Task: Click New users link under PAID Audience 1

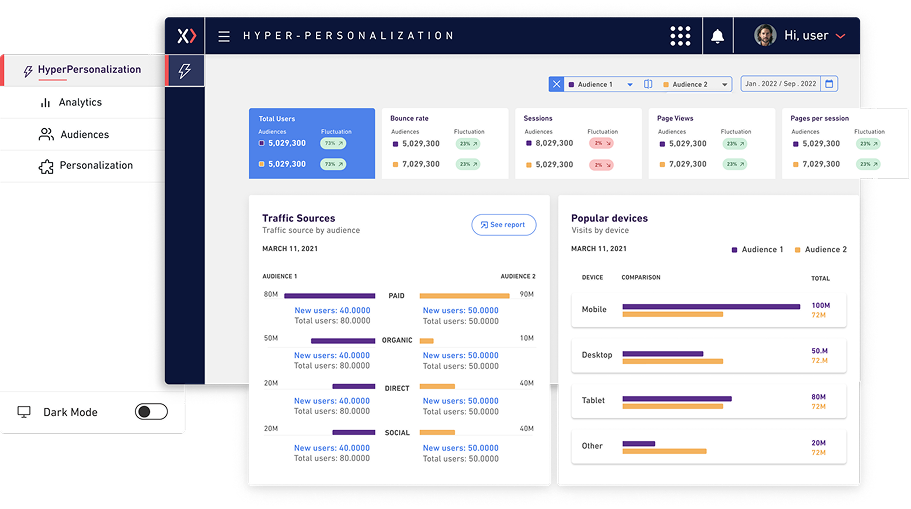Action: (332, 310)
